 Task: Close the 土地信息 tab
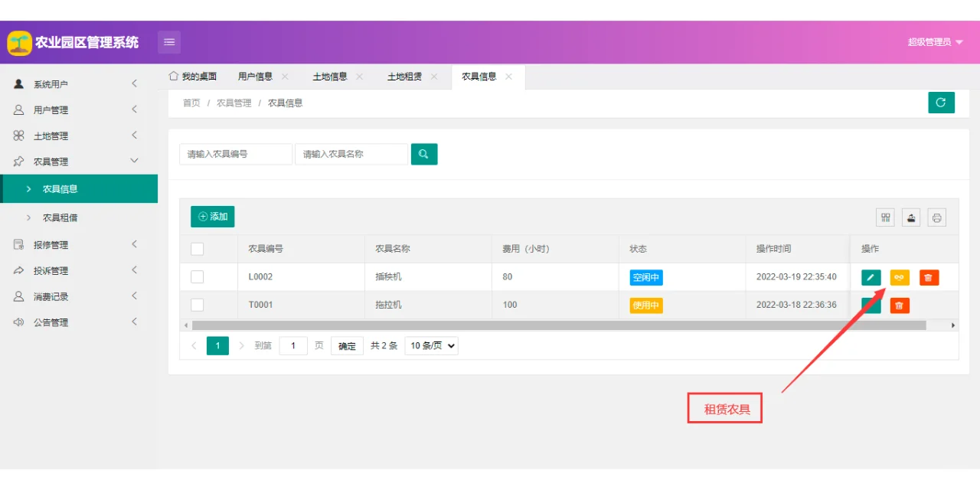point(360,77)
